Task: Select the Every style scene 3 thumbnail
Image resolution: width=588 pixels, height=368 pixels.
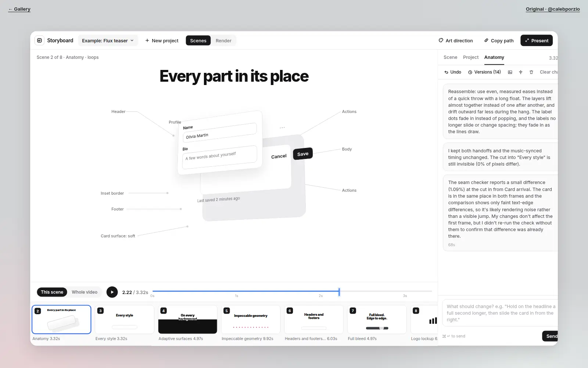Action: pyautogui.click(x=125, y=319)
